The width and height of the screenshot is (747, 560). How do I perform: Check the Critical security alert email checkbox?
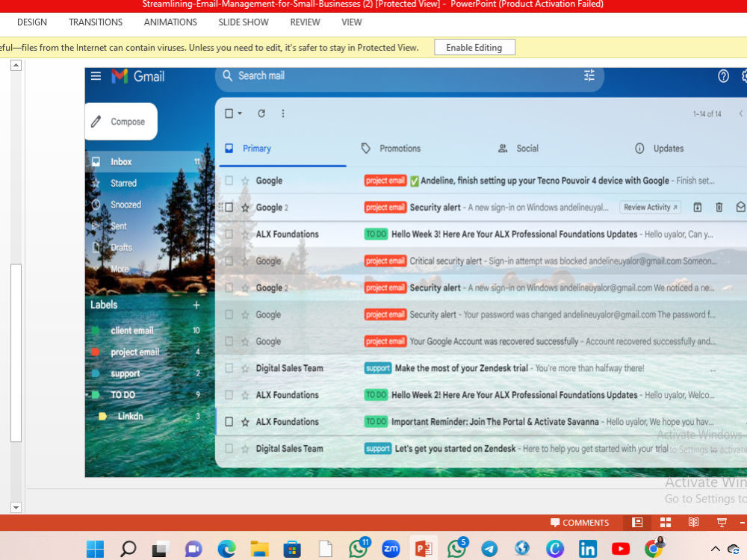[229, 261]
